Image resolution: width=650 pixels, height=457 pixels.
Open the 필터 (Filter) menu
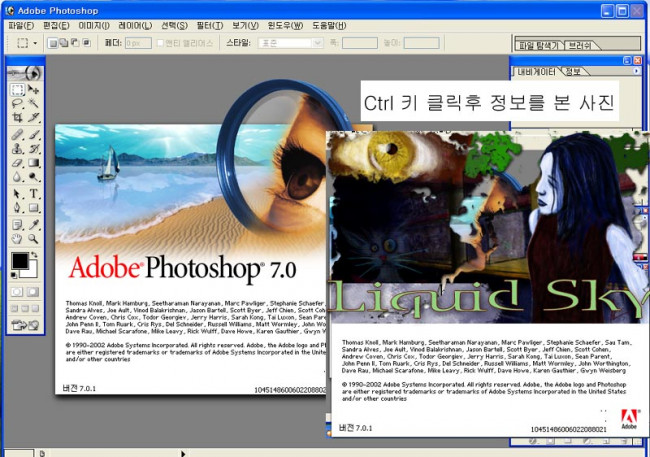(212, 24)
